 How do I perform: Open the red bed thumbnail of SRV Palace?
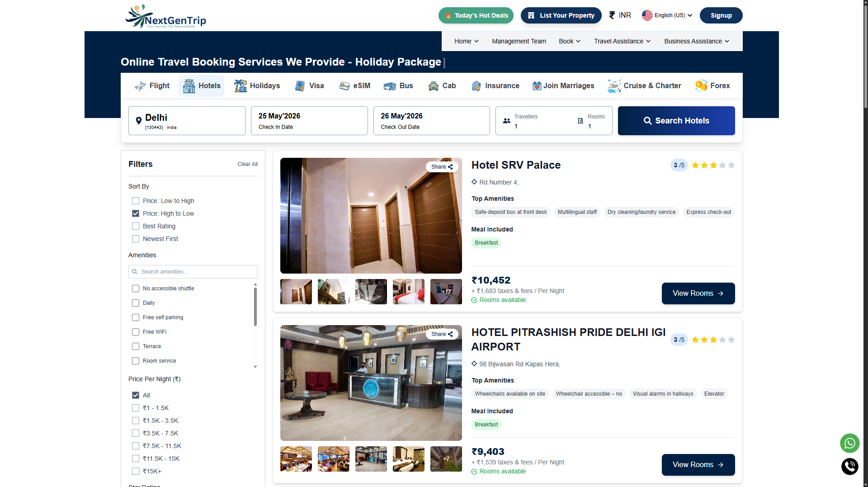coord(409,292)
